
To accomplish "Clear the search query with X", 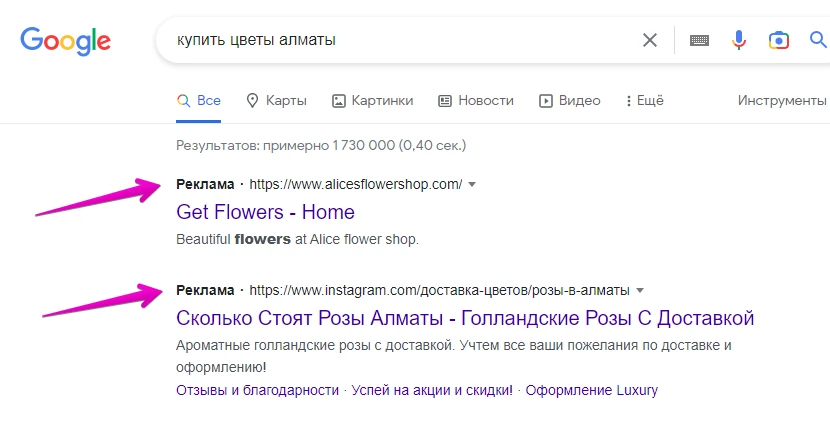I will coord(649,40).
